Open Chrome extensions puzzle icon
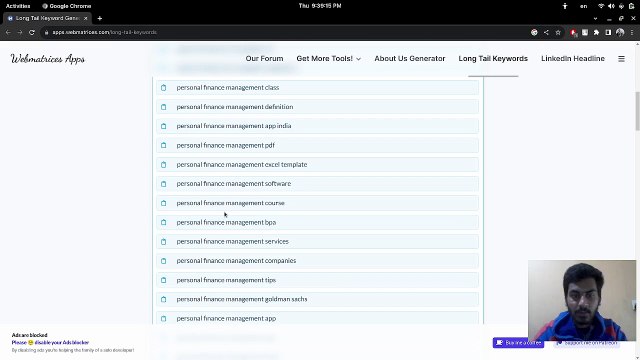 pyautogui.click(x=596, y=32)
